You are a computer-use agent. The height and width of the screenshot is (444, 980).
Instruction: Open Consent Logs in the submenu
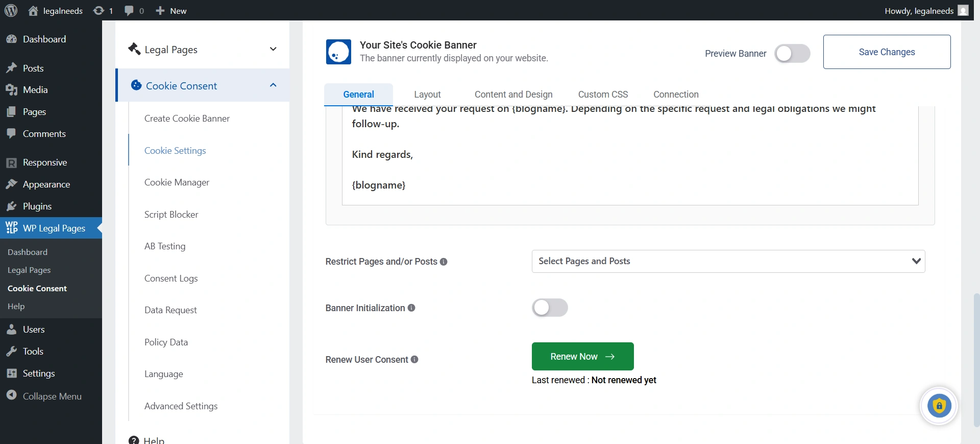(x=171, y=278)
